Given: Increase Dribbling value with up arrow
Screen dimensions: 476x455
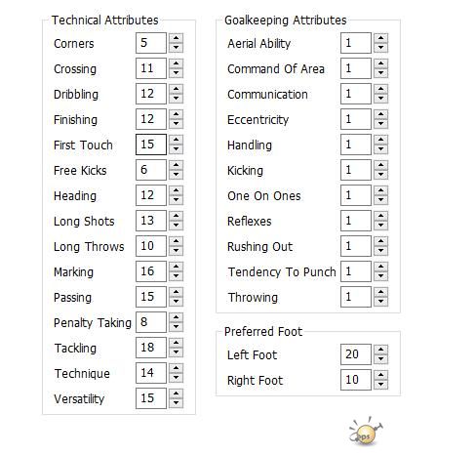Looking at the screenshot, I should tap(176, 89).
